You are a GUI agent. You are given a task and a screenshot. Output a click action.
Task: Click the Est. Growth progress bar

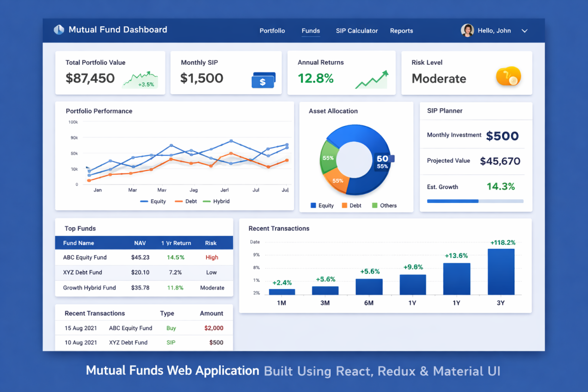(475, 201)
